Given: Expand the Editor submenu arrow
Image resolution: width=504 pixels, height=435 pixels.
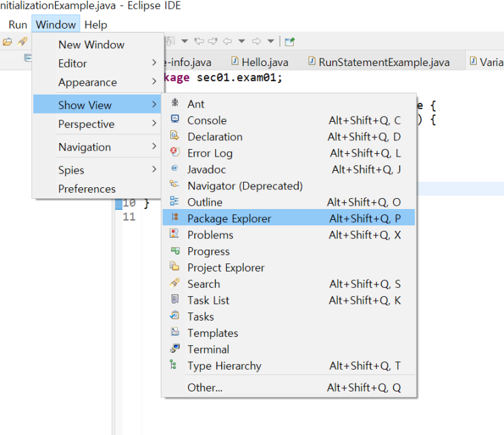Looking at the screenshot, I should 154,63.
